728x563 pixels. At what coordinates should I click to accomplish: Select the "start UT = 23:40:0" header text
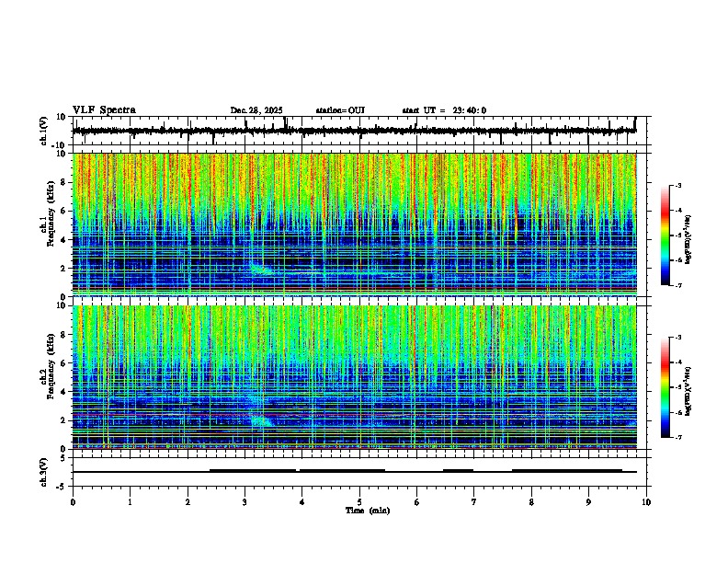tap(444, 110)
